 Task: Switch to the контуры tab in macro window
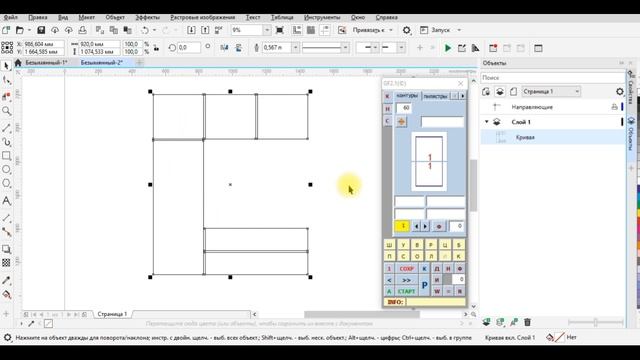pos(407,96)
